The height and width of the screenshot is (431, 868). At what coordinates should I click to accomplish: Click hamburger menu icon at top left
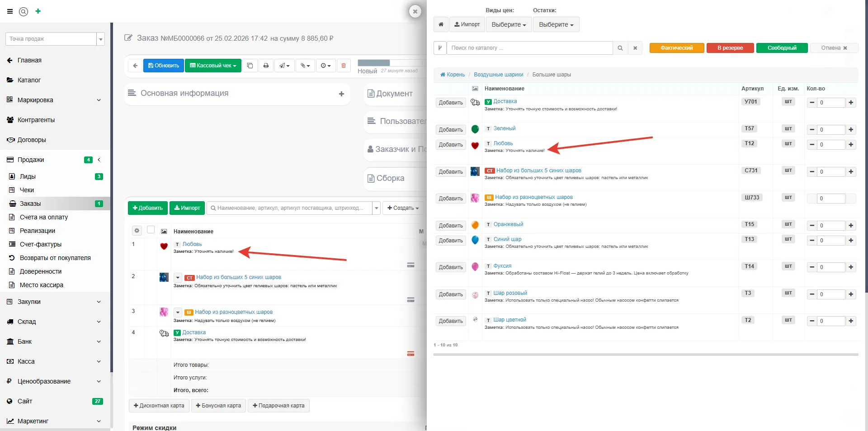[x=10, y=11]
